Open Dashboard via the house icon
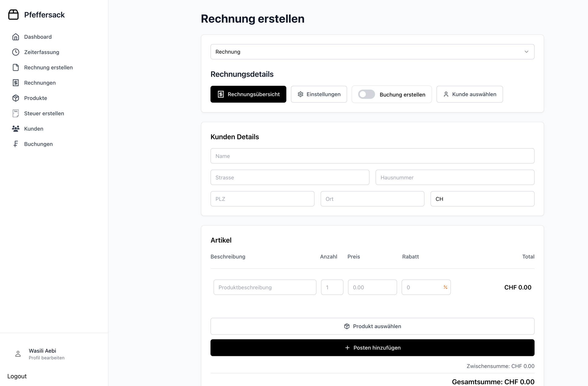Image resolution: width=588 pixels, height=386 pixels. 16,37
